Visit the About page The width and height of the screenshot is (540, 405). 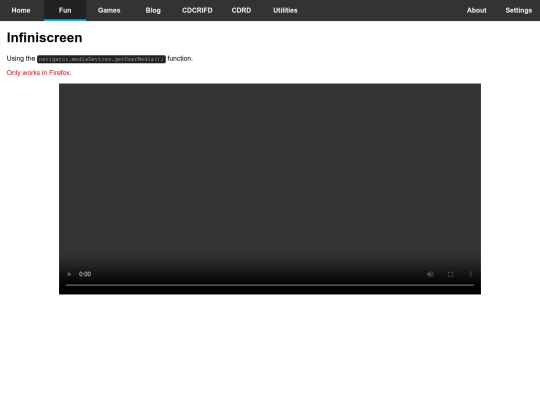[x=477, y=10]
